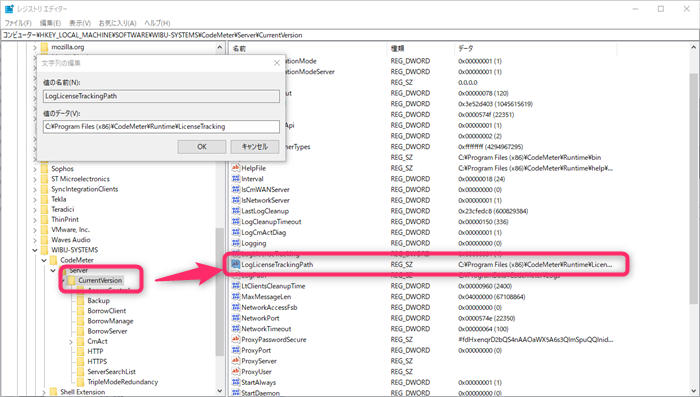
Task: Select the TripleModeRedundancy subkey
Action: click(x=123, y=382)
